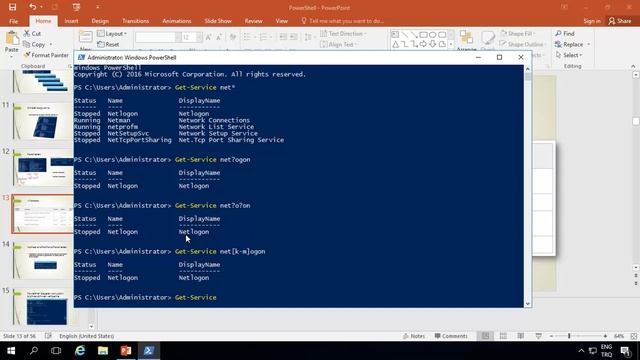This screenshot has height=360, width=640.
Task: Toggle the Comments pane
Action: click(451, 336)
